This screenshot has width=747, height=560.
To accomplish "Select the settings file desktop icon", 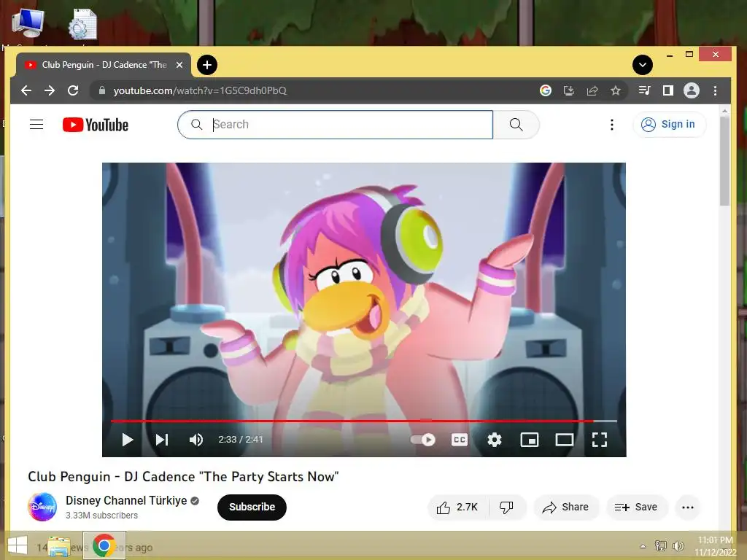I will pyautogui.click(x=83, y=24).
